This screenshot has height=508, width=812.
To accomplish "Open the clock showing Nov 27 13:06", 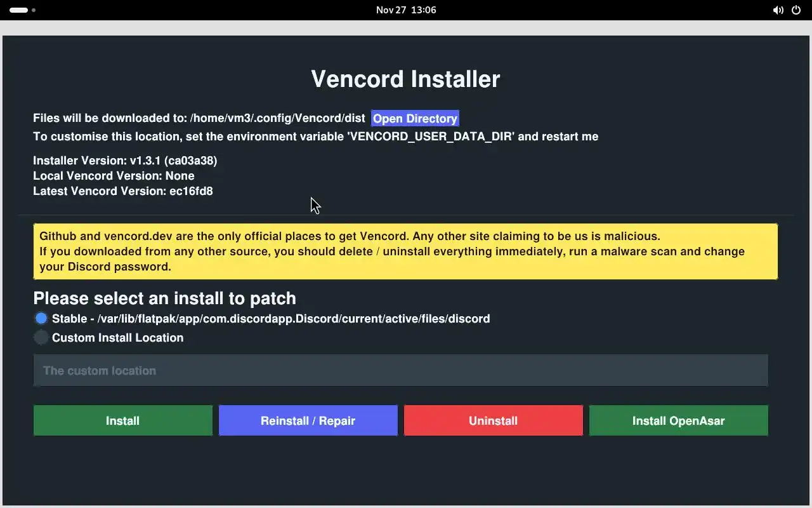I will click(x=406, y=10).
